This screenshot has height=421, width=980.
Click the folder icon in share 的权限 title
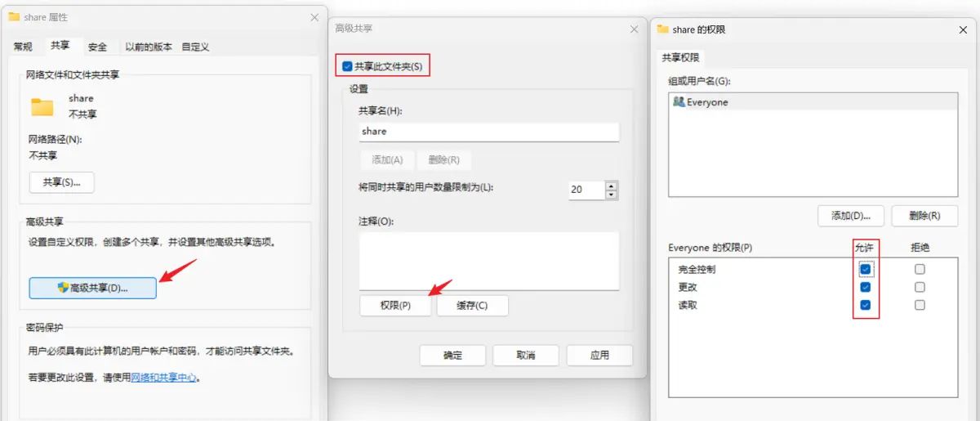[x=663, y=29]
